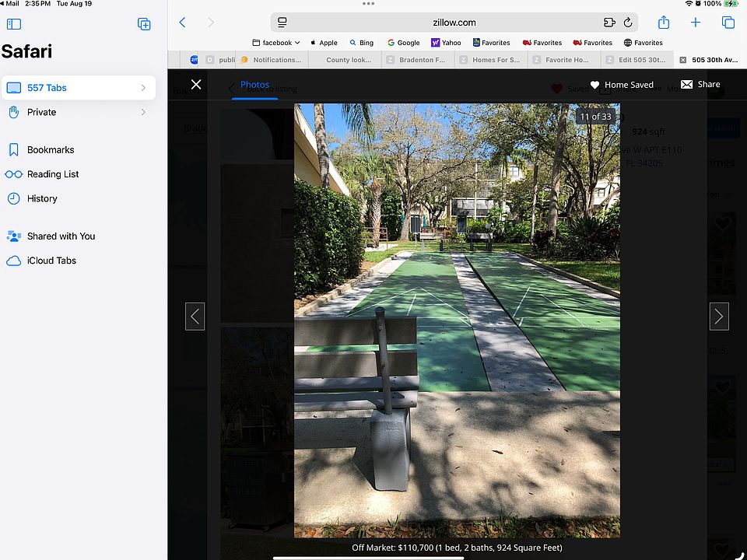Toggle the Home Saved heart

tap(622, 85)
